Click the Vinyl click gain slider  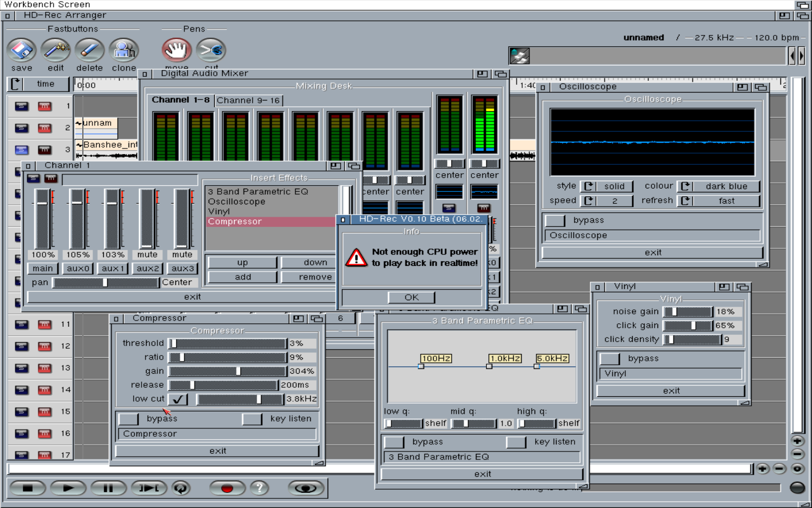[688, 326]
